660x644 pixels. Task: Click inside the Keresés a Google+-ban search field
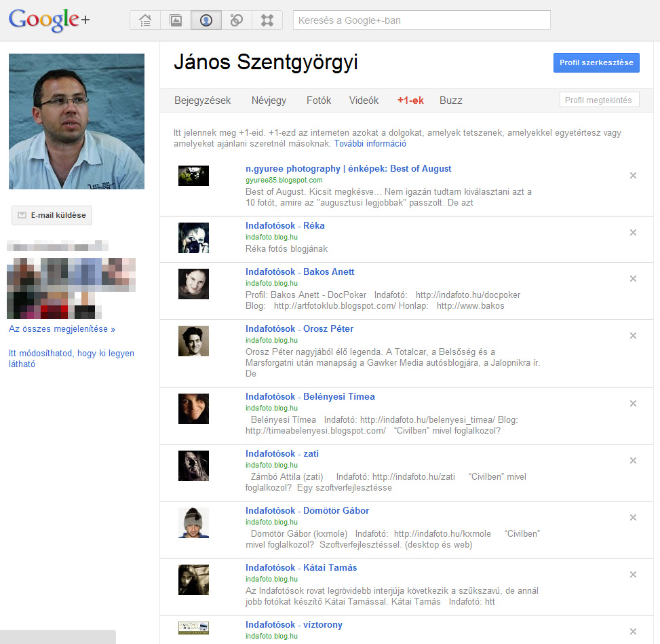coord(422,20)
